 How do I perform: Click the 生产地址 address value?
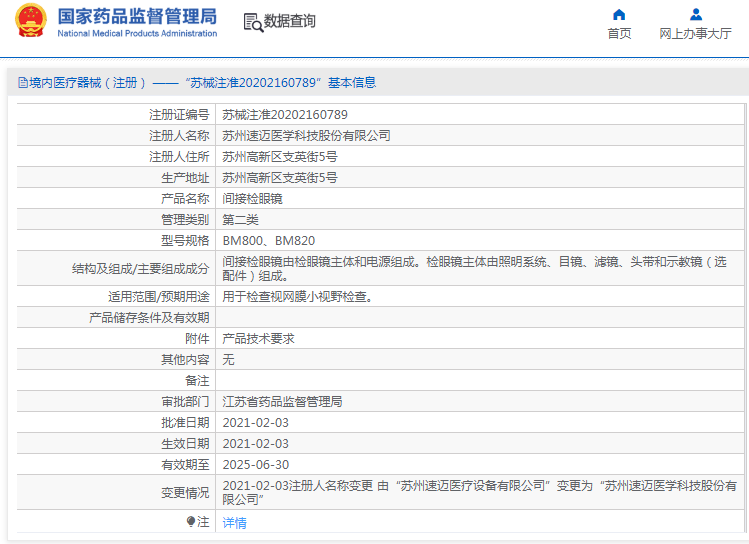[x=280, y=178]
